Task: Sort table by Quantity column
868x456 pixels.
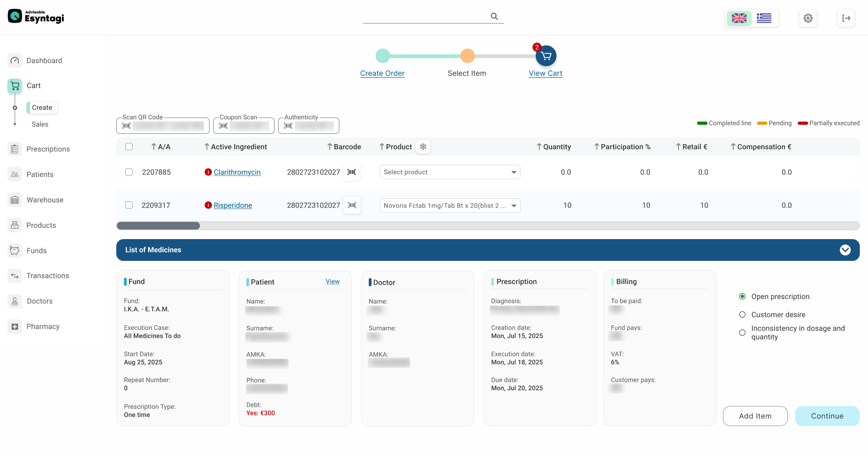Action: (553, 147)
